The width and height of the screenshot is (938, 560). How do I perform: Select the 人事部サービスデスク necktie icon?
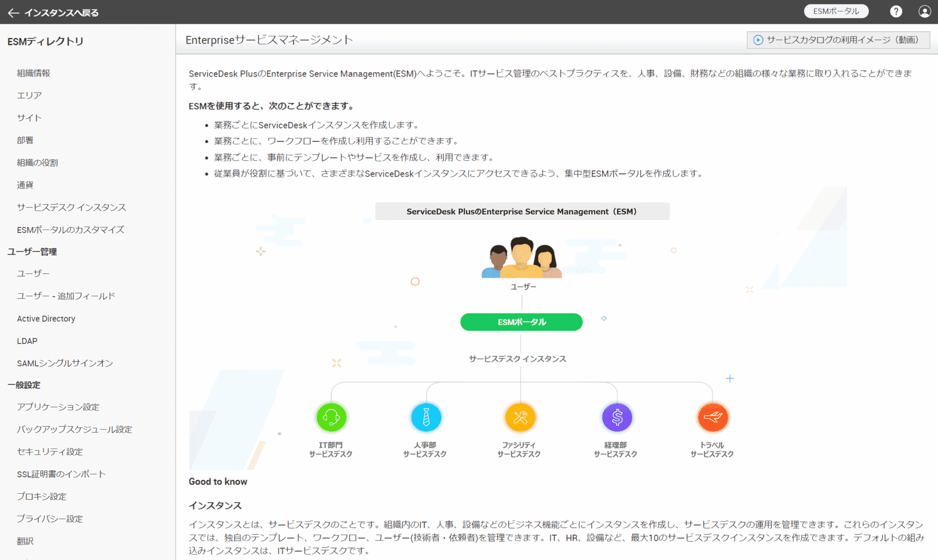pos(426,417)
